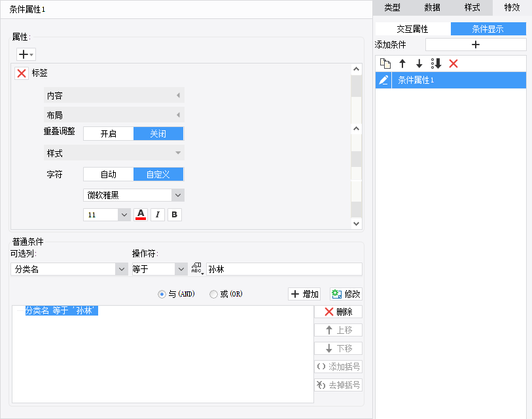The height and width of the screenshot is (419, 532).
Task: Click the value type ABC icon
Action: coord(197,268)
